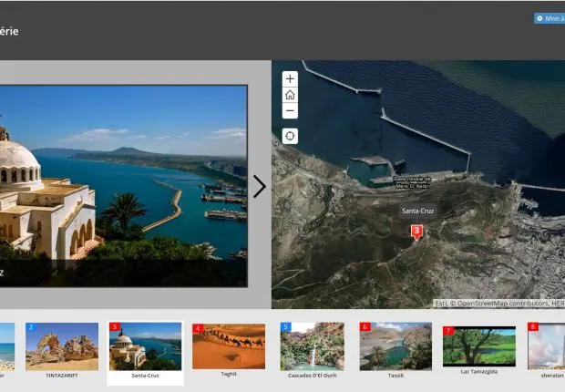
Task: Click the Santa-Cruz map tooltip label
Action: 417,211
